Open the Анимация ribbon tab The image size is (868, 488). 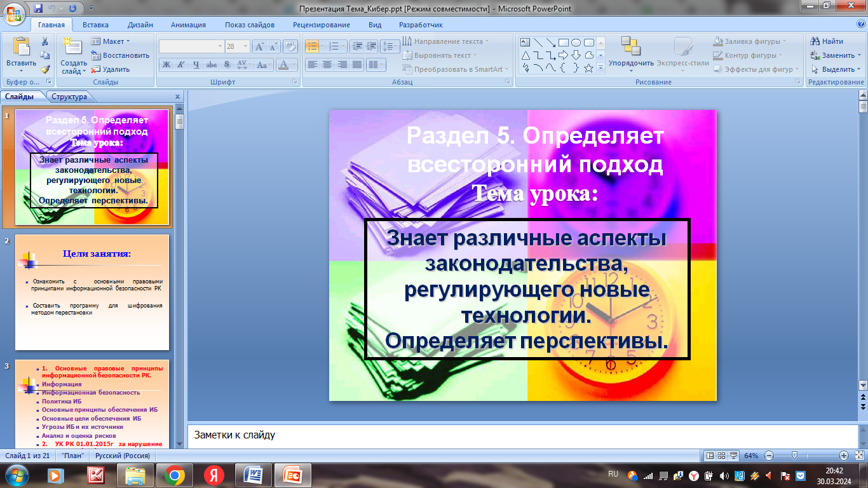188,25
